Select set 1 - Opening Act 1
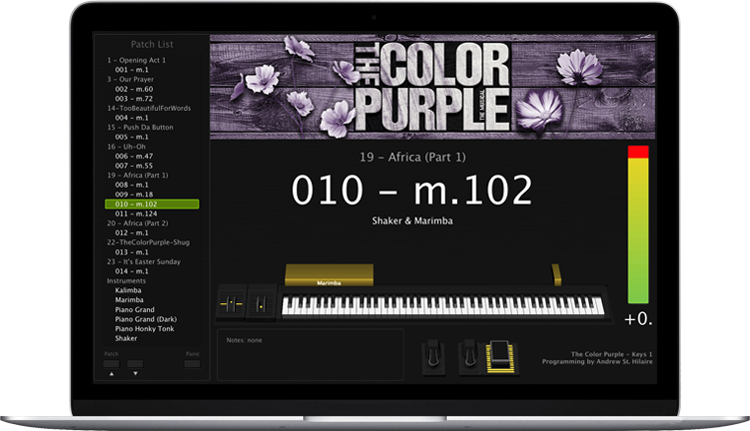This screenshot has width=750, height=431. click(x=136, y=60)
